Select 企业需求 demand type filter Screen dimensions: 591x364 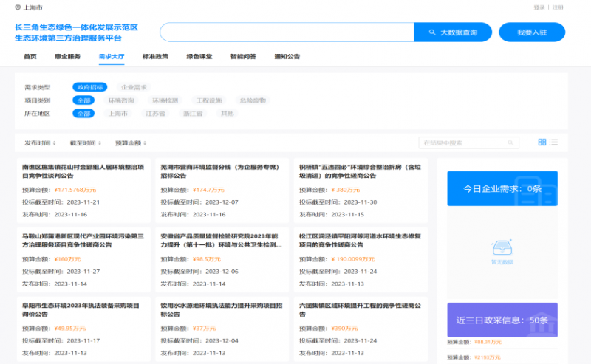[134, 87]
